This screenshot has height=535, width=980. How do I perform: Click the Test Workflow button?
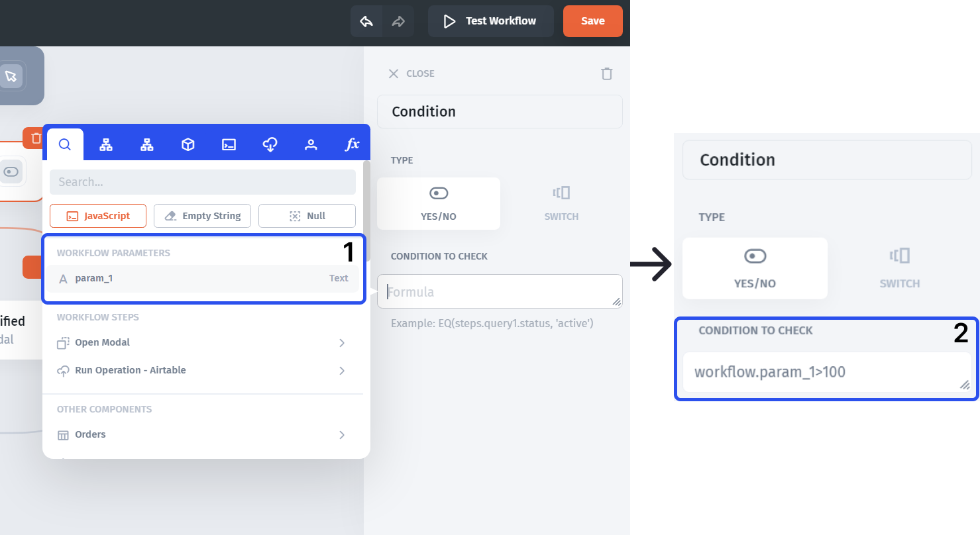[x=490, y=21]
